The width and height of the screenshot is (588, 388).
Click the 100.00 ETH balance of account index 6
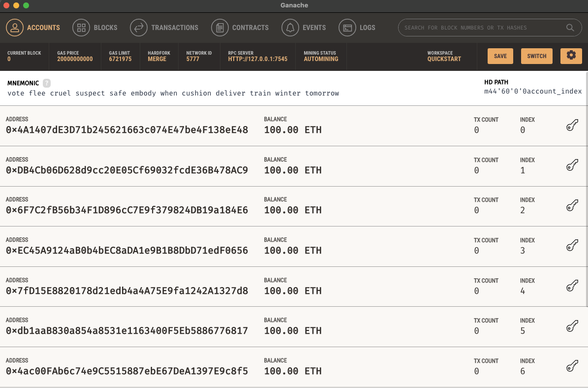click(292, 371)
